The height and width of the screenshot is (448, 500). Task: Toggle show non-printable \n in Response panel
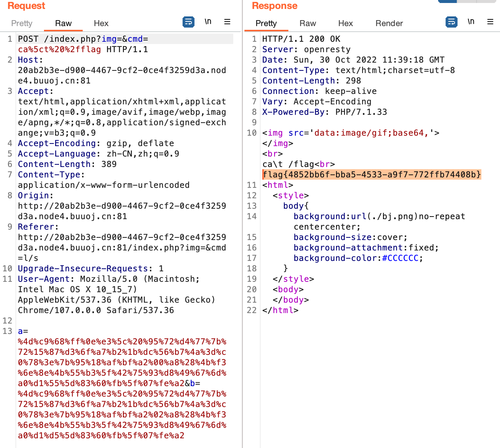(471, 22)
